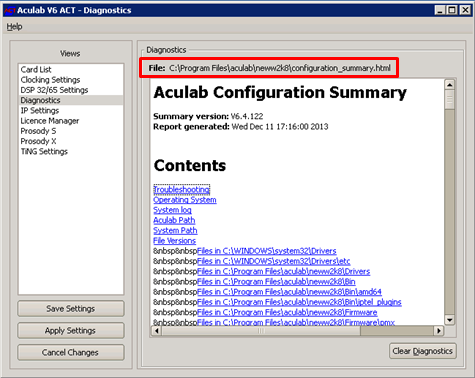Open the Help menu
The height and width of the screenshot is (378, 475).
pyautogui.click(x=14, y=27)
